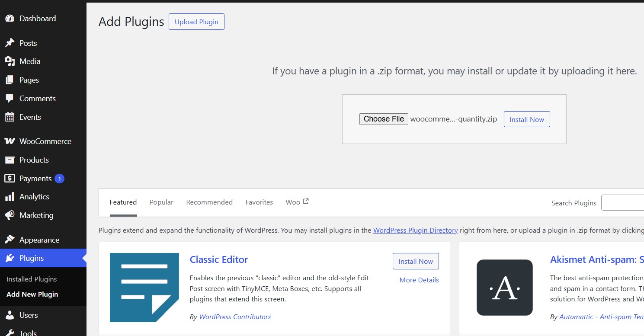Install the uploaded woocommerce zip now

[x=527, y=119]
